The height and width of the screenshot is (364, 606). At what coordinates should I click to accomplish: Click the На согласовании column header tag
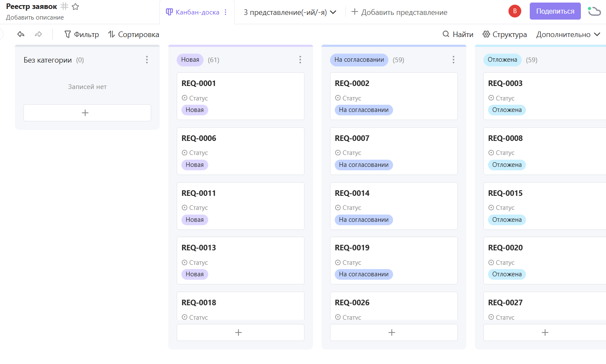click(x=359, y=60)
